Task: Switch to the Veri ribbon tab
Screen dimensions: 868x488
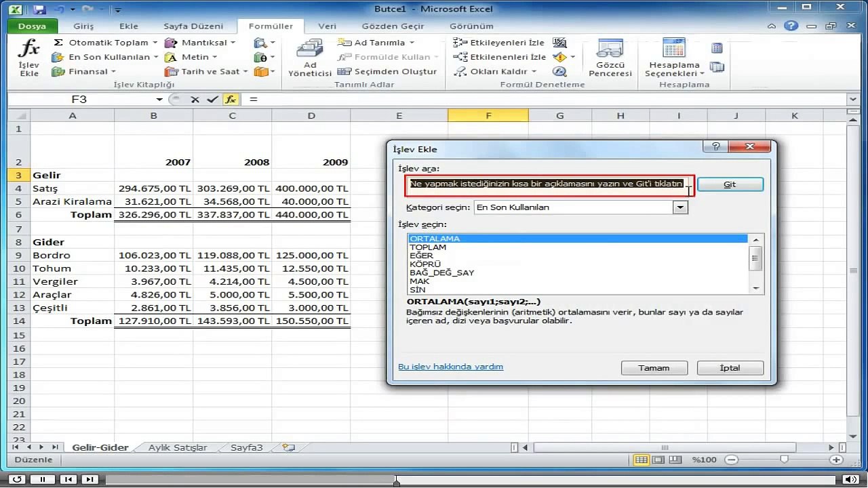Action: click(x=328, y=26)
